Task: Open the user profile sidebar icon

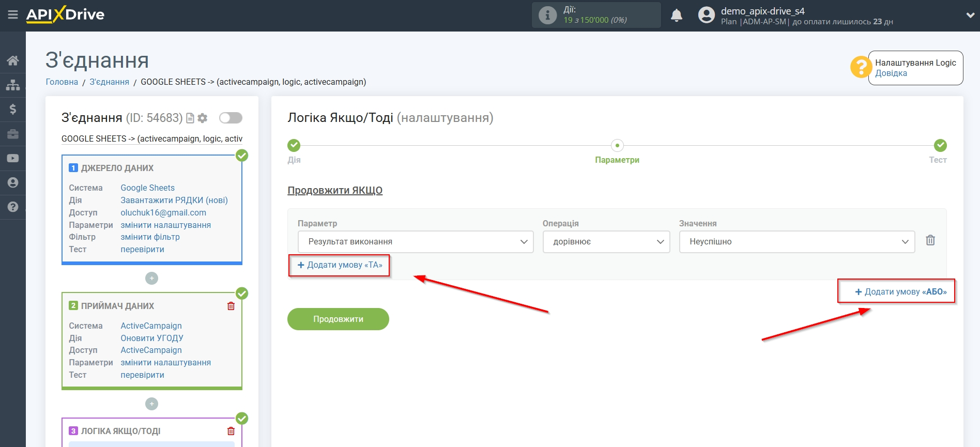Action: coord(13,182)
